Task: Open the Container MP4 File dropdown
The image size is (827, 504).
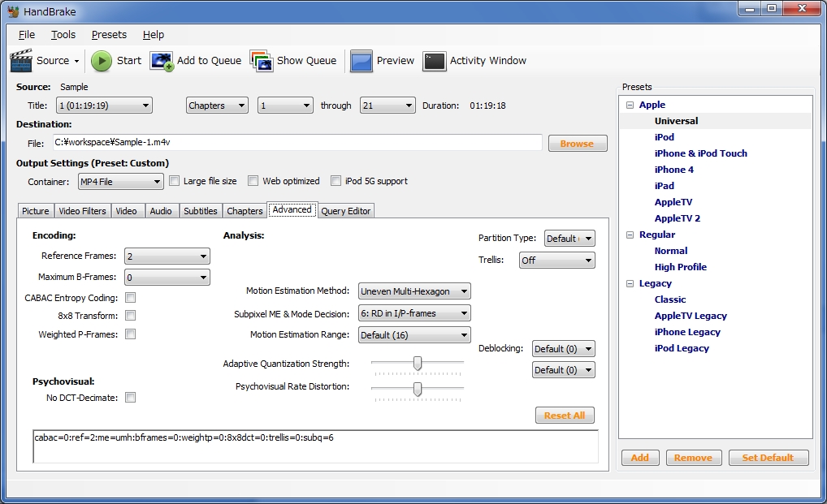Action: pos(121,182)
